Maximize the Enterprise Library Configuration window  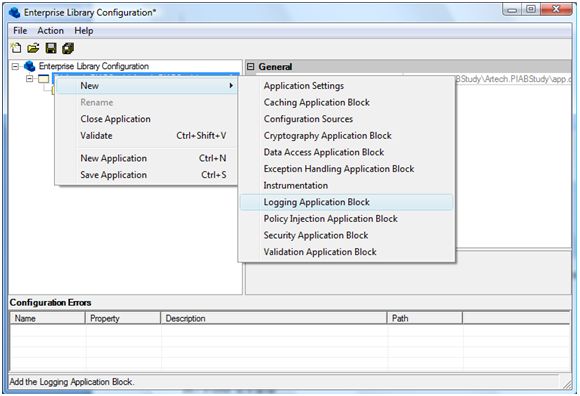(530, 10)
